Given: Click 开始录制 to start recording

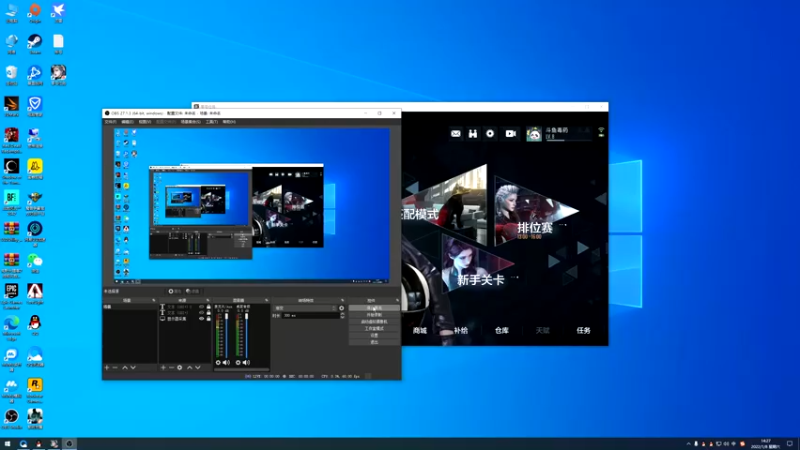Looking at the screenshot, I should 374,315.
